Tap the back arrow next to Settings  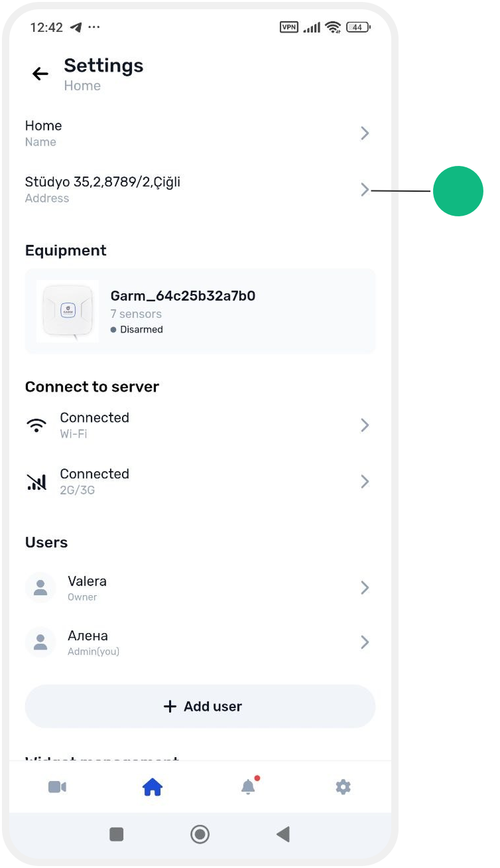(40, 74)
